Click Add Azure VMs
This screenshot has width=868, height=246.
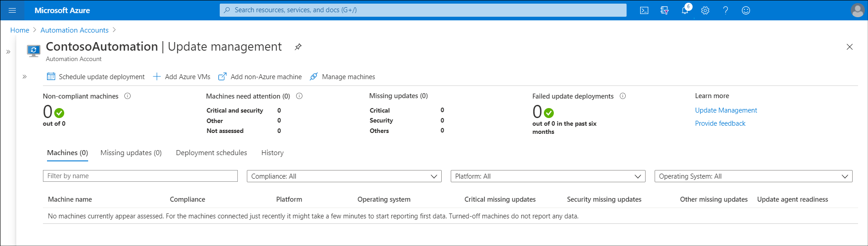pos(182,77)
